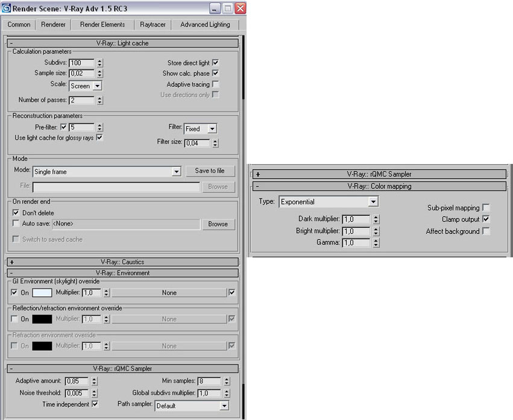Switch to the Common tab
The image size is (513, 420).
[19, 25]
